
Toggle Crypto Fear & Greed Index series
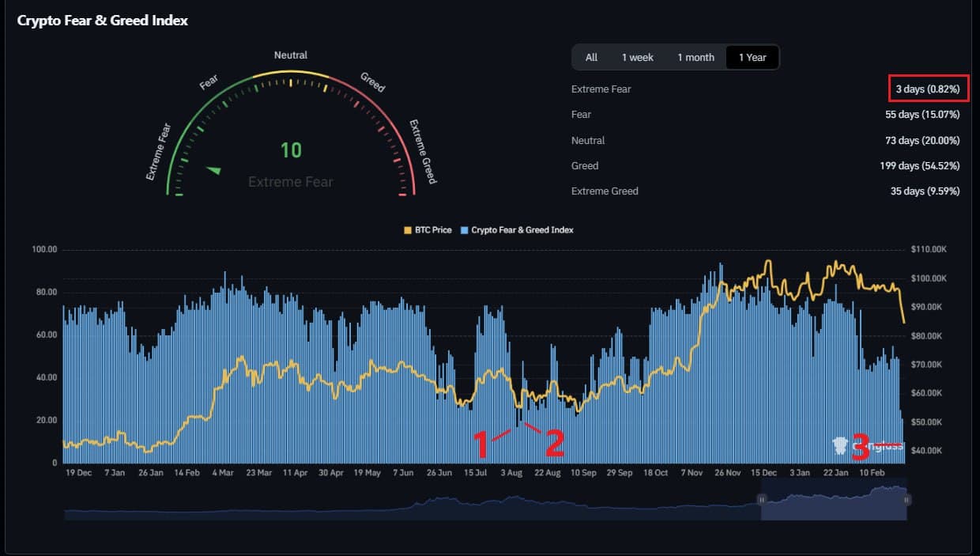pyautogui.click(x=522, y=230)
